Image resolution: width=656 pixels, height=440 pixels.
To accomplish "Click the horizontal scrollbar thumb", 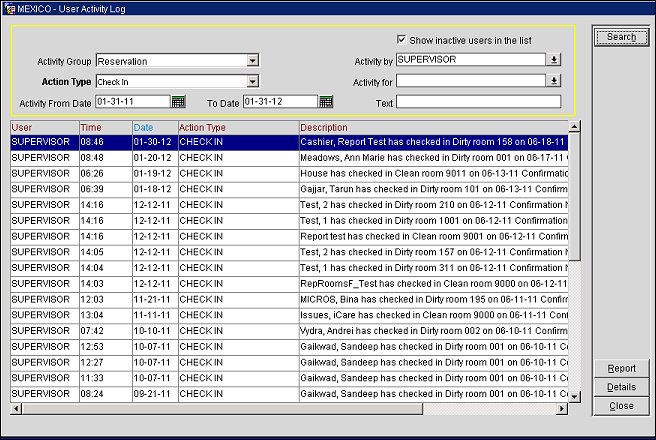I will point(222,409).
